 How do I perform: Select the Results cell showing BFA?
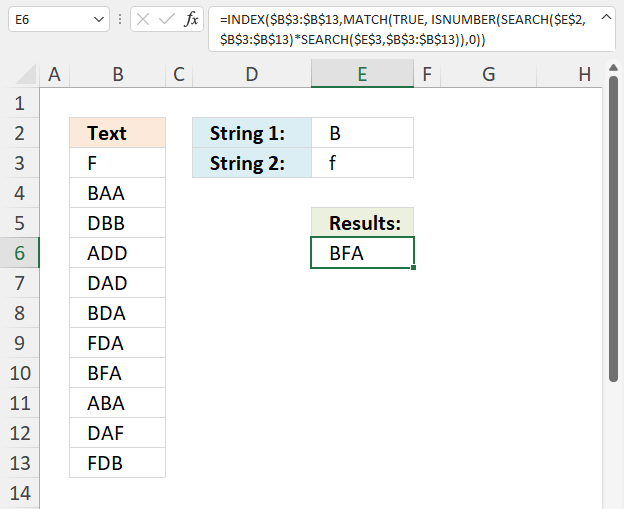[361, 253]
